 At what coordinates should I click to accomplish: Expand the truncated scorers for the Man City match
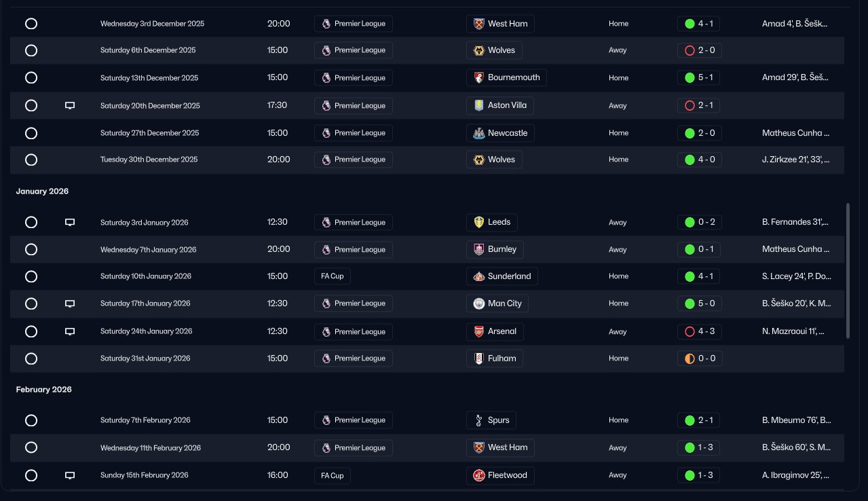[797, 303]
